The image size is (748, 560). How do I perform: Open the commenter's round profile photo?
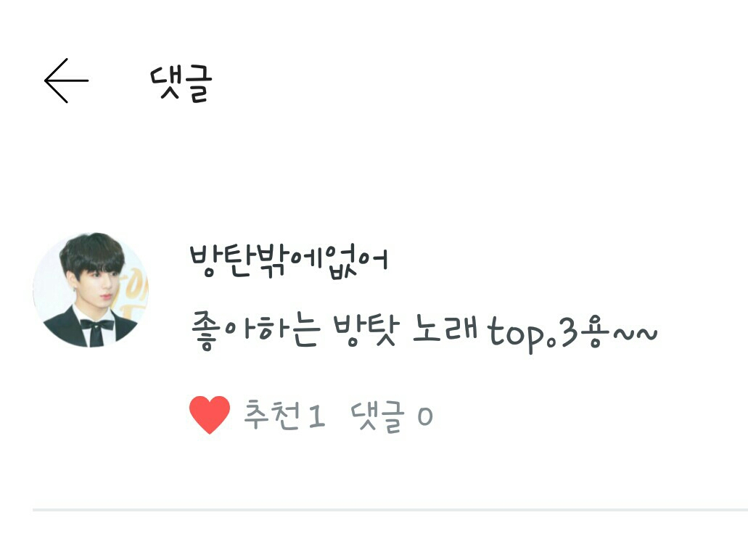coord(91,289)
